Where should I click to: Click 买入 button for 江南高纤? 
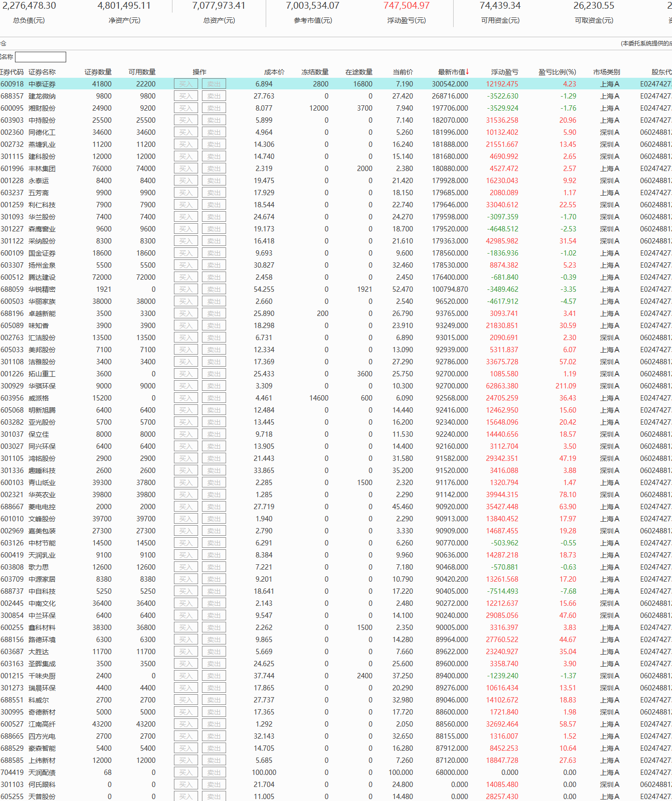[x=186, y=724]
